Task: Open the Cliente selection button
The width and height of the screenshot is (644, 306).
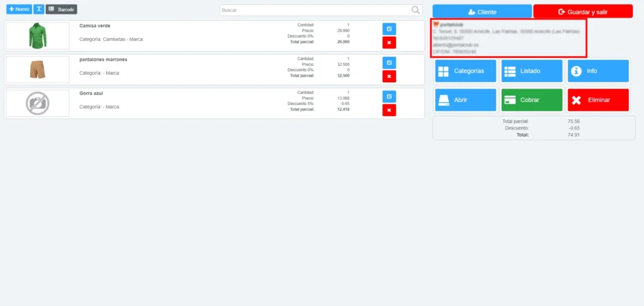Action: coord(482,12)
